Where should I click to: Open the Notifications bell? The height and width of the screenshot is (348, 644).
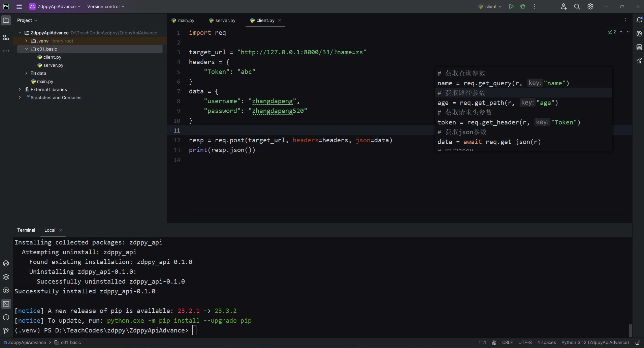(x=639, y=20)
